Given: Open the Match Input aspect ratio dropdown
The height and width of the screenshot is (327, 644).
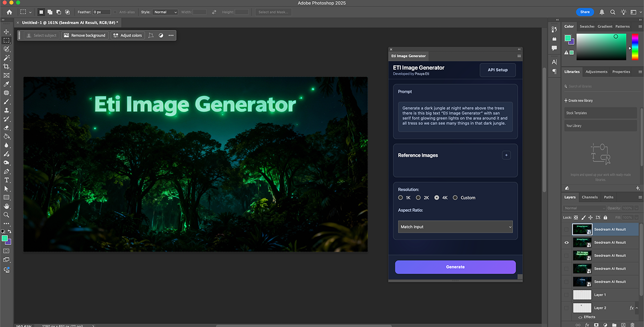Looking at the screenshot, I should tap(455, 227).
